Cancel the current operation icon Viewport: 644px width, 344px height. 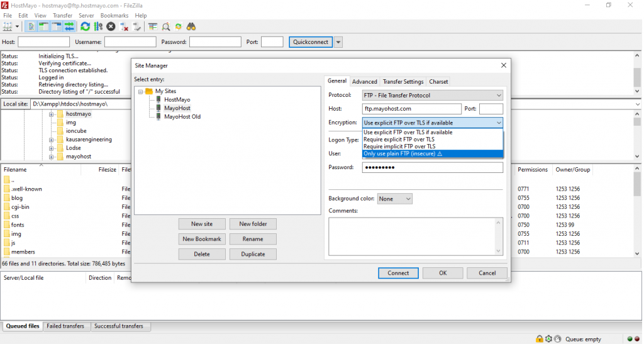111,26
